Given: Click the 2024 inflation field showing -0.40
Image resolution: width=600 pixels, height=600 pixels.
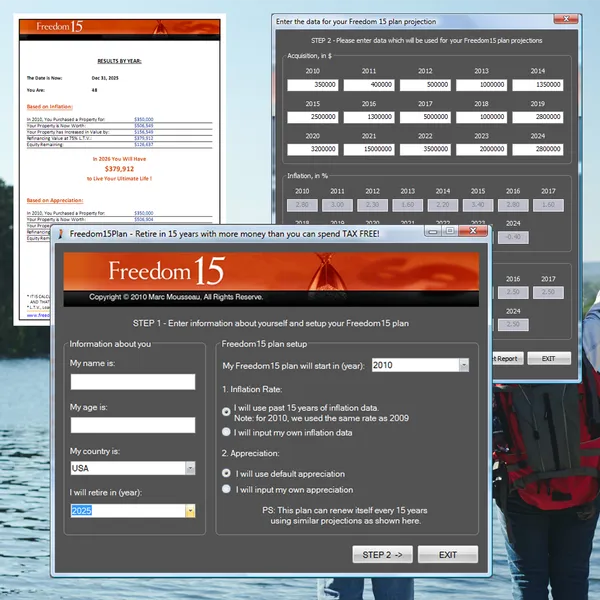Looking at the screenshot, I should tap(513, 237).
